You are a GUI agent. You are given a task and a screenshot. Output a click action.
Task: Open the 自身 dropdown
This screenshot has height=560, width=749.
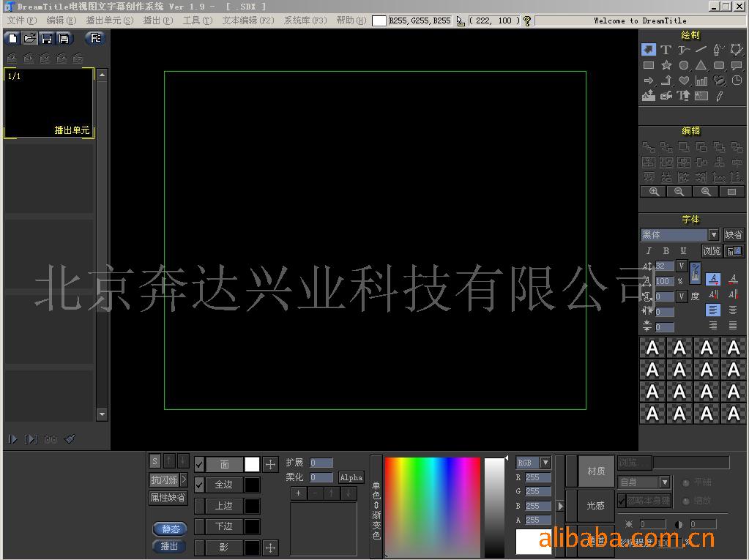click(x=665, y=482)
